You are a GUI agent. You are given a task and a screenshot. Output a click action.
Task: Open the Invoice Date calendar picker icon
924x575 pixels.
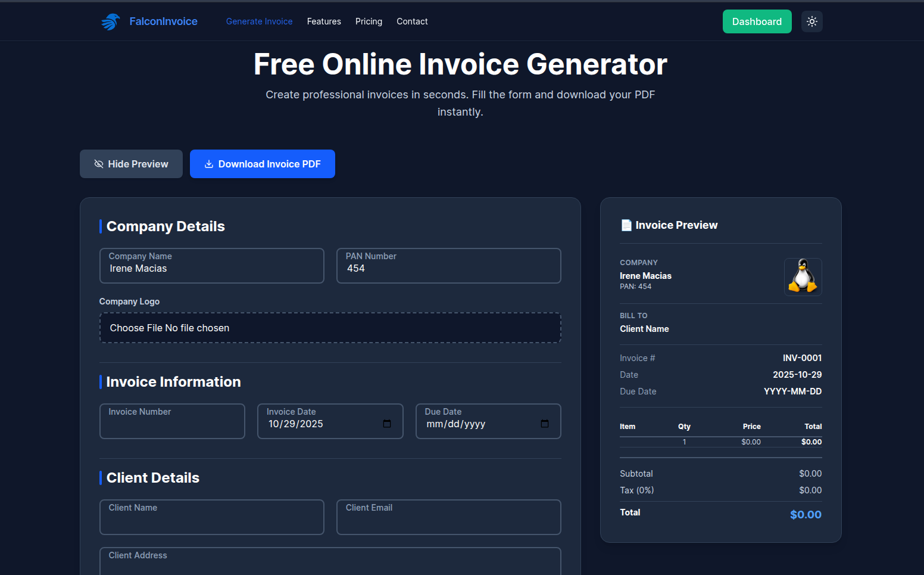coord(386,424)
